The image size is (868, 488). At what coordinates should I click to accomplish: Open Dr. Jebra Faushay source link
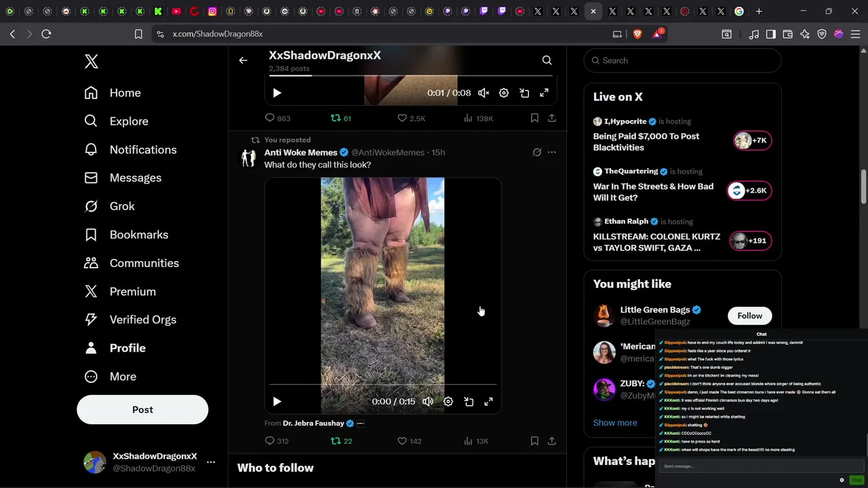pyautogui.click(x=313, y=423)
